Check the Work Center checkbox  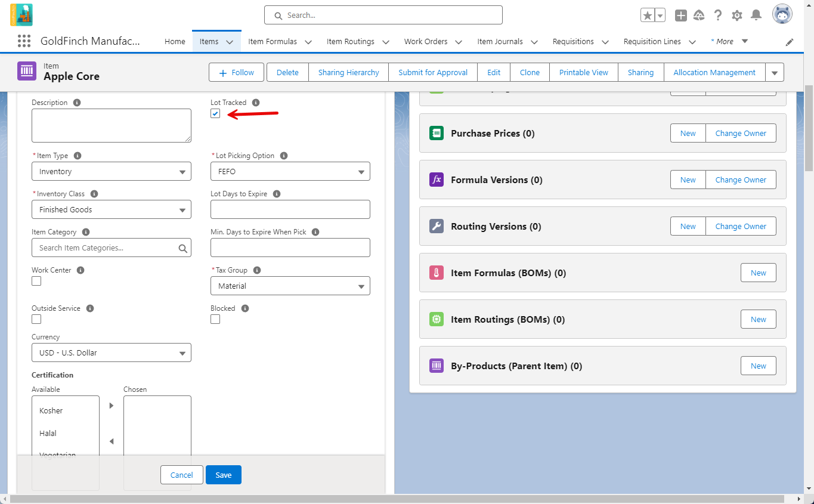point(36,281)
